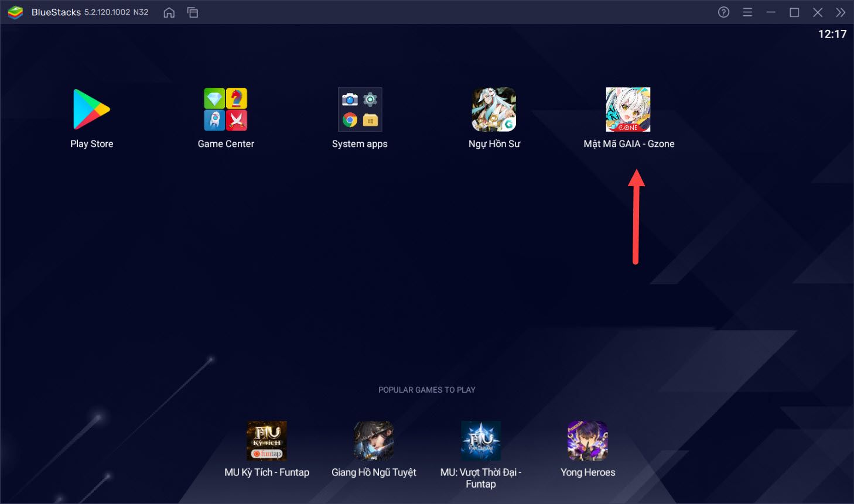The image size is (854, 504).
Task: Open the multi-instance window icon
Action: tap(193, 12)
